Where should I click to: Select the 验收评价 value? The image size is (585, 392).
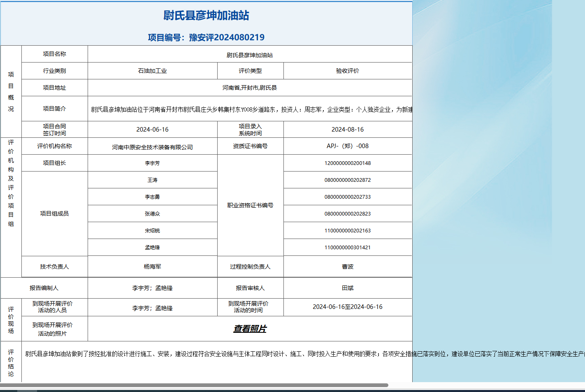click(x=348, y=71)
